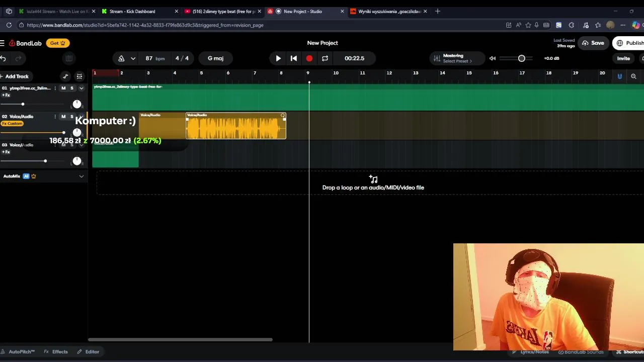Invite a collaborator
The height and width of the screenshot is (362, 644).
tap(623, 58)
